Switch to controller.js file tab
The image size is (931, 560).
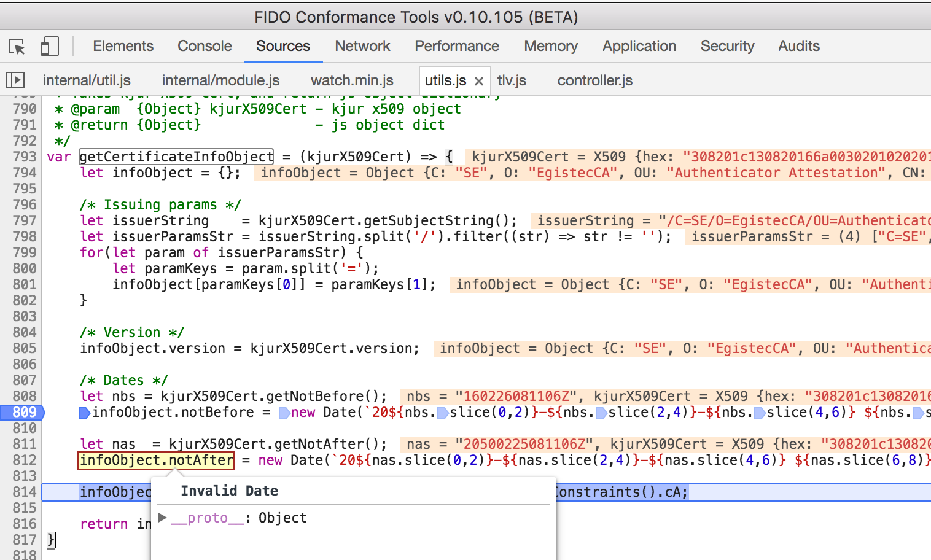594,80
